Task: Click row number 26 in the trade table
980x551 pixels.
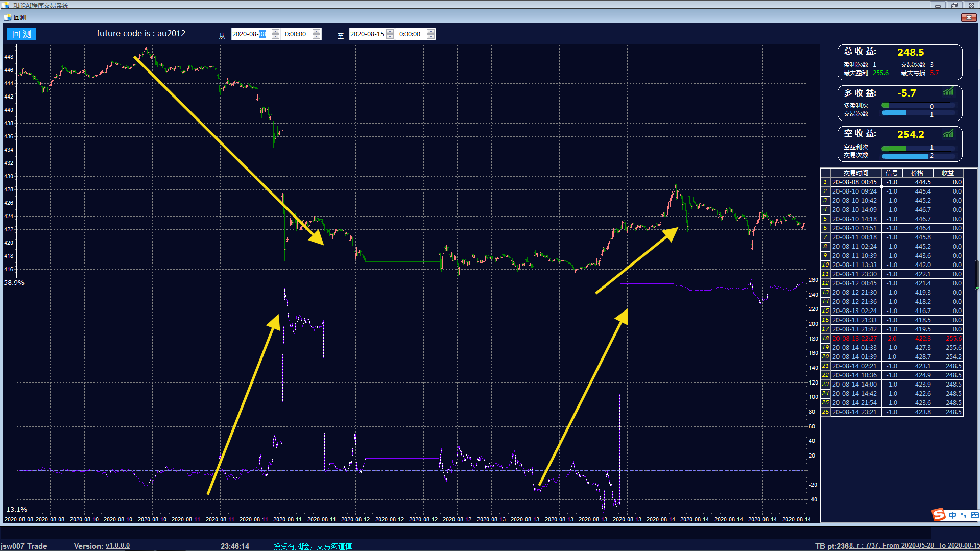Action: click(x=825, y=412)
